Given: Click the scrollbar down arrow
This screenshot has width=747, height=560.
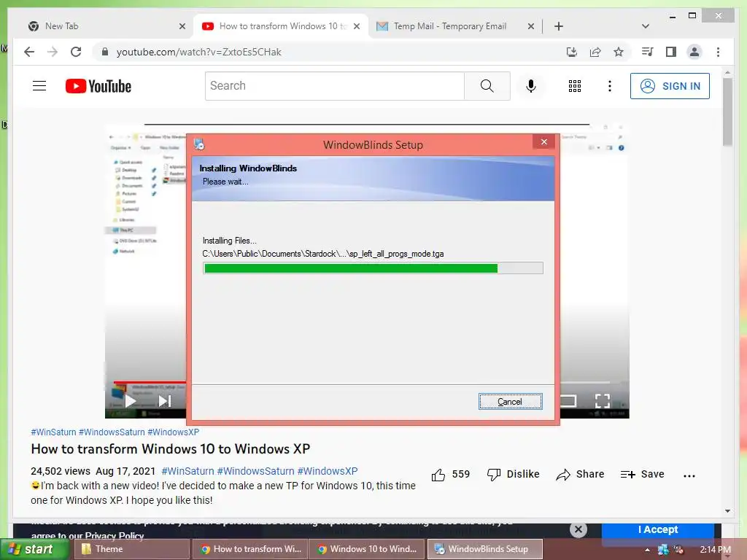Looking at the screenshot, I should [x=727, y=511].
